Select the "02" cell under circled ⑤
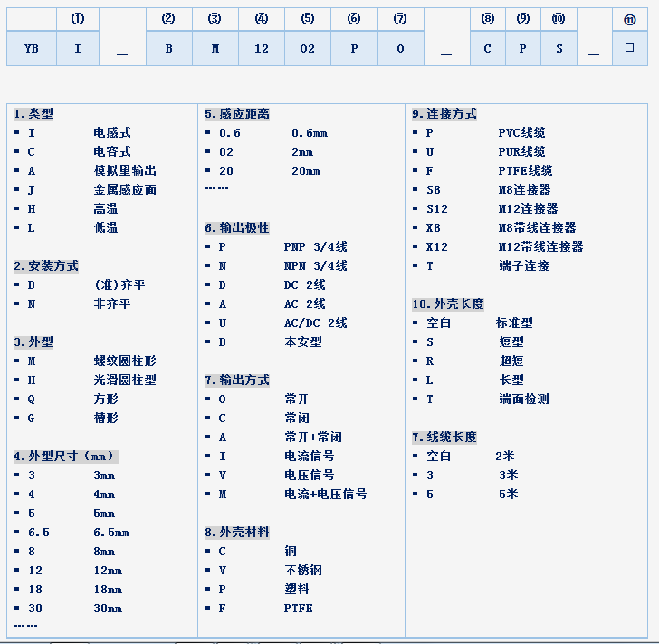659x644 pixels. (x=308, y=49)
